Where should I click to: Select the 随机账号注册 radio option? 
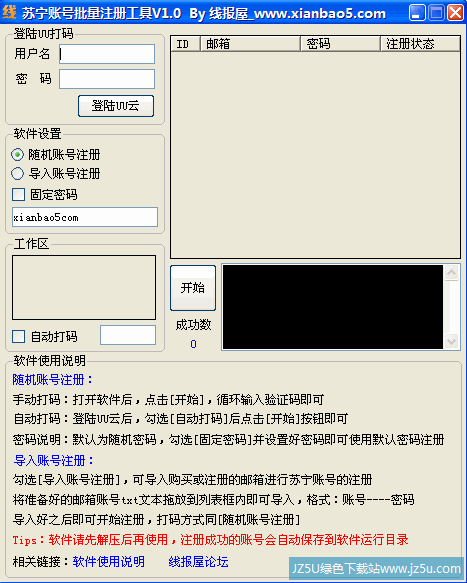tap(17, 154)
